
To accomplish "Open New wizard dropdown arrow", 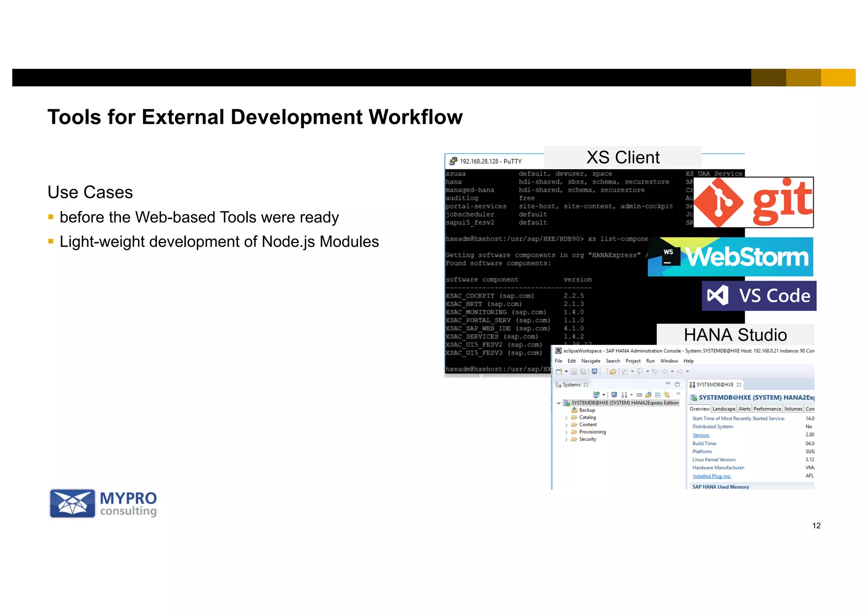I will 566,372.
